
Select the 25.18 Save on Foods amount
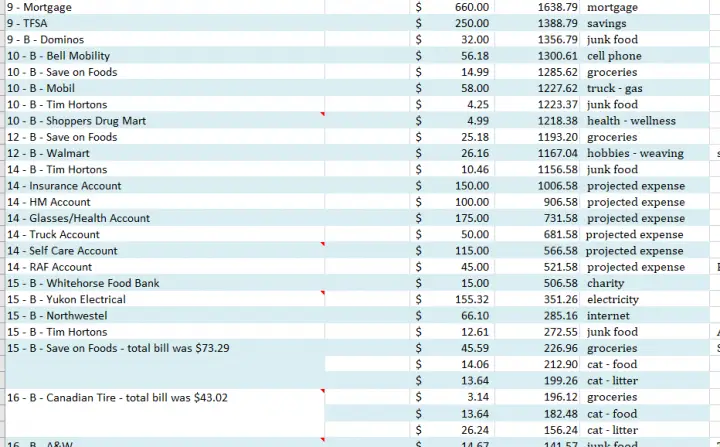(x=452, y=137)
